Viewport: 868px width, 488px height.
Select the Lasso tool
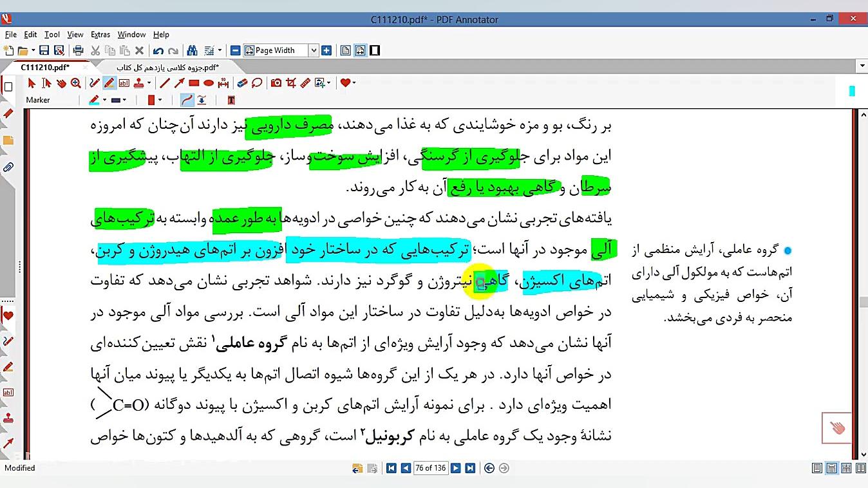(257, 83)
